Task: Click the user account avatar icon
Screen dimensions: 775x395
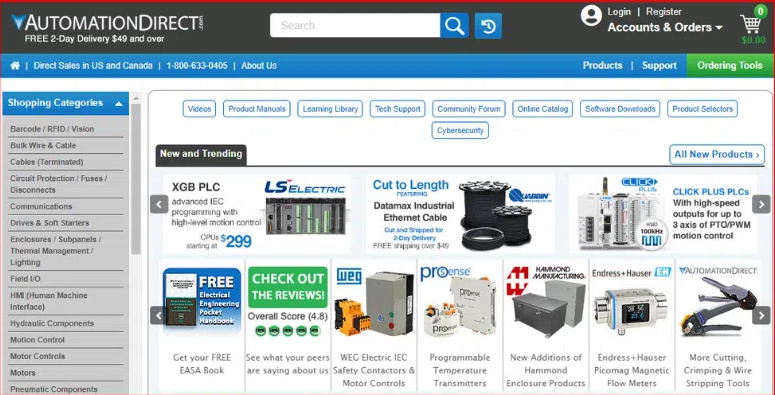Action: (591, 15)
